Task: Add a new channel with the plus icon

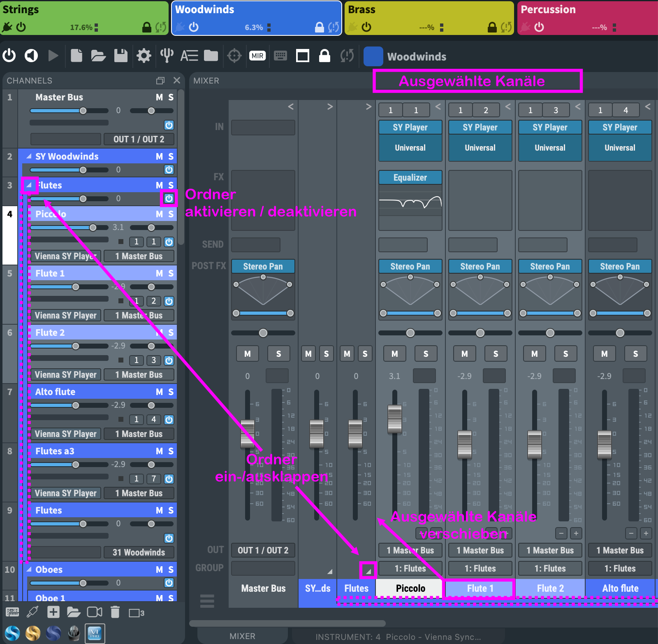Action: 53,612
